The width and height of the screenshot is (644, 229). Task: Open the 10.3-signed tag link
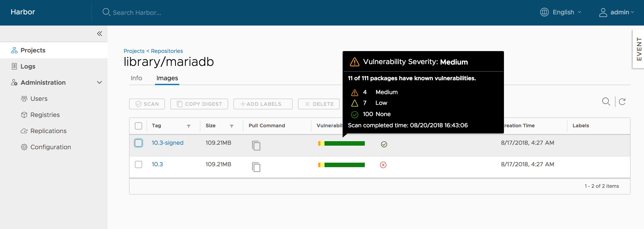(167, 143)
